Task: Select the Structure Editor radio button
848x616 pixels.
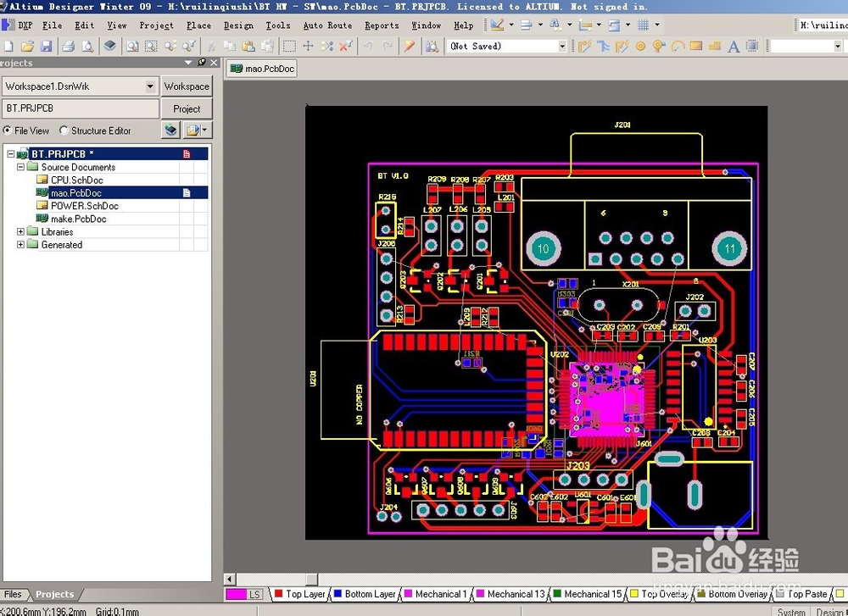Action: [64, 130]
